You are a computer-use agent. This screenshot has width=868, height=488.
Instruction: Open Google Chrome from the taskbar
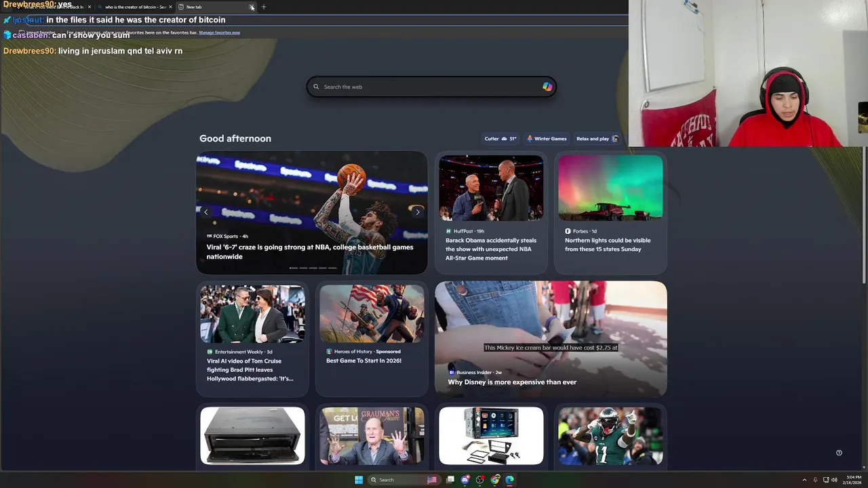(495, 480)
